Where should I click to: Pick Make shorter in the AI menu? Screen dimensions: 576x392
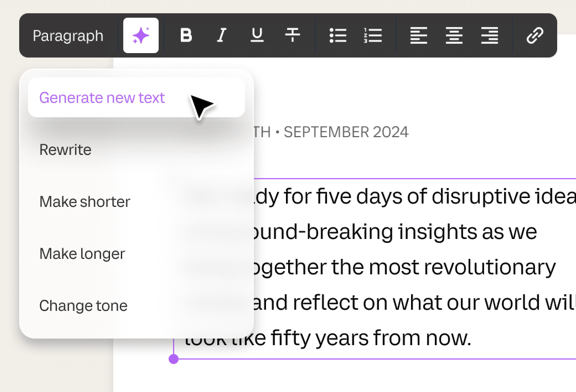point(85,202)
